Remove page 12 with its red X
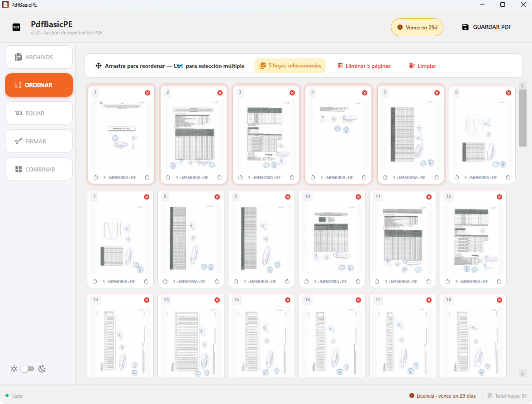Image resolution: width=532 pixels, height=404 pixels. coord(499,197)
